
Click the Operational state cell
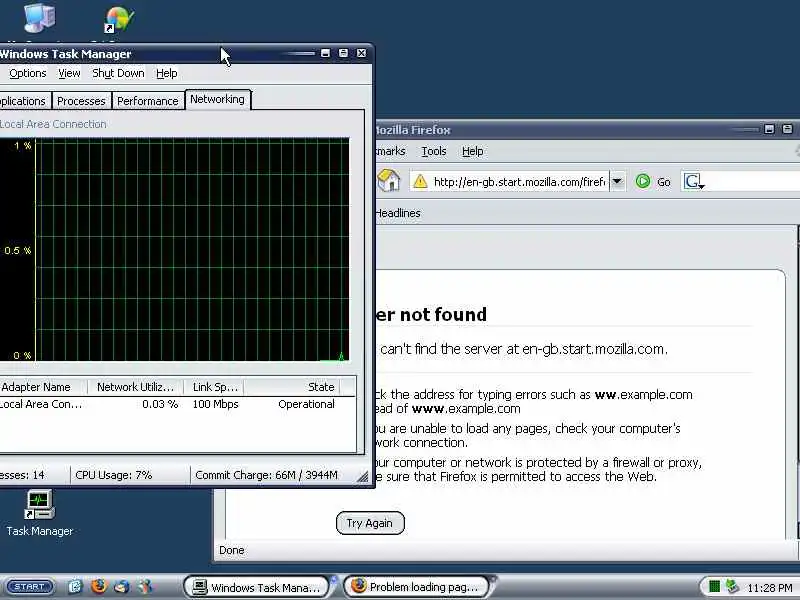[x=306, y=404]
